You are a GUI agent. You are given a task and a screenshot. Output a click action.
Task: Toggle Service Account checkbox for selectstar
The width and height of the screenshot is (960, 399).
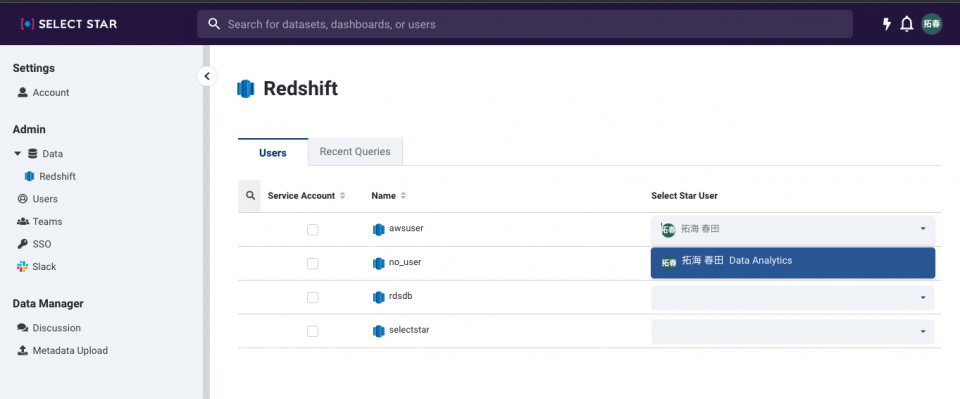(x=312, y=331)
